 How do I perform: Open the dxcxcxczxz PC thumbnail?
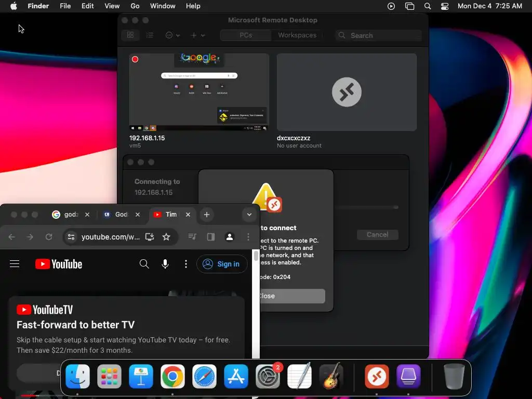coord(347,92)
